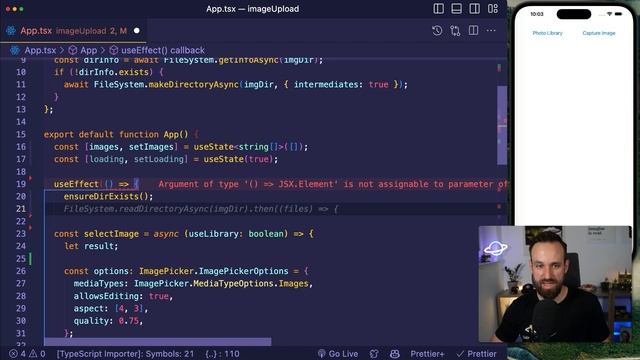Click Prettier checkmark status item

click(476, 354)
